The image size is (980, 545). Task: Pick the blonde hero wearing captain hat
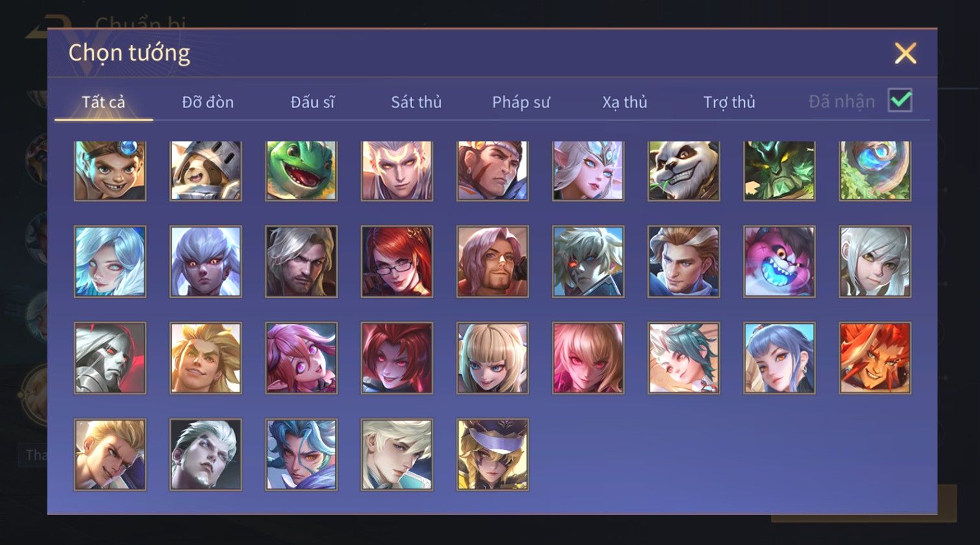pos(493,454)
